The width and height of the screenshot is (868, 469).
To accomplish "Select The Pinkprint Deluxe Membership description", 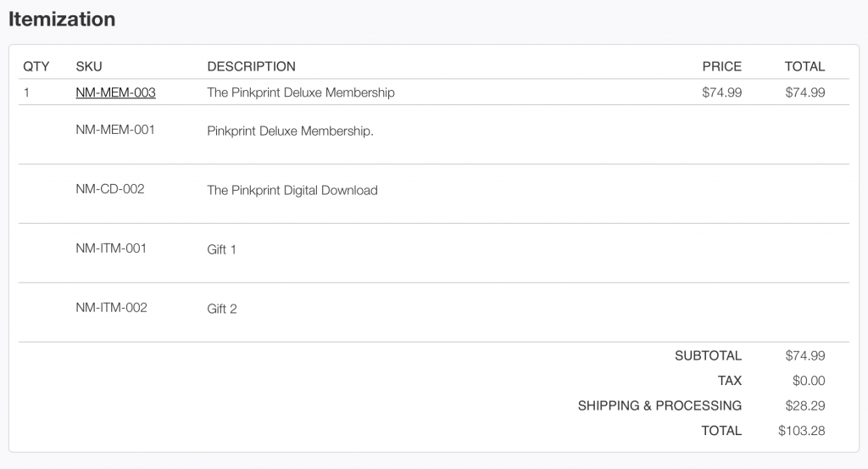I will pos(301,92).
